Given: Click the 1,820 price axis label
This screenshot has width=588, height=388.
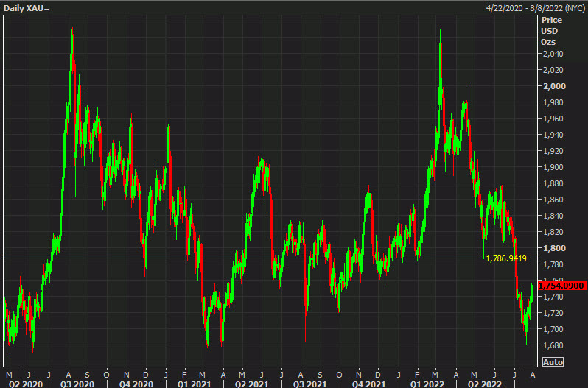Looking at the screenshot, I should [553, 232].
